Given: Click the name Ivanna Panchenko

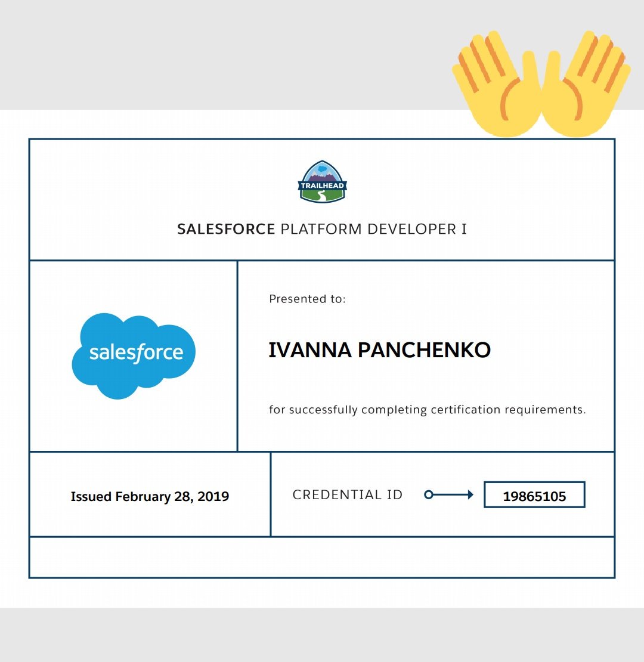Looking at the screenshot, I should click(x=379, y=350).
